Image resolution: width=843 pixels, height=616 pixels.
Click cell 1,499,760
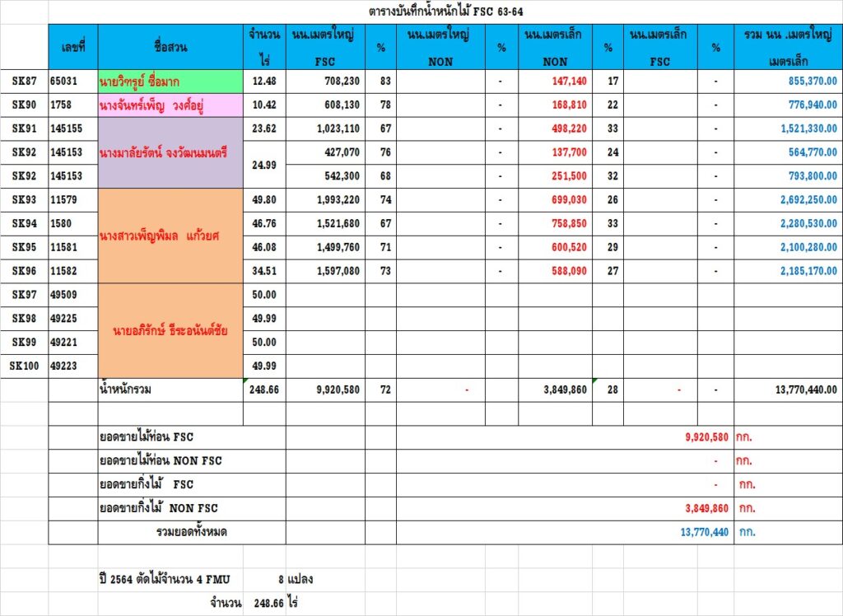click(x=325, y=248)
